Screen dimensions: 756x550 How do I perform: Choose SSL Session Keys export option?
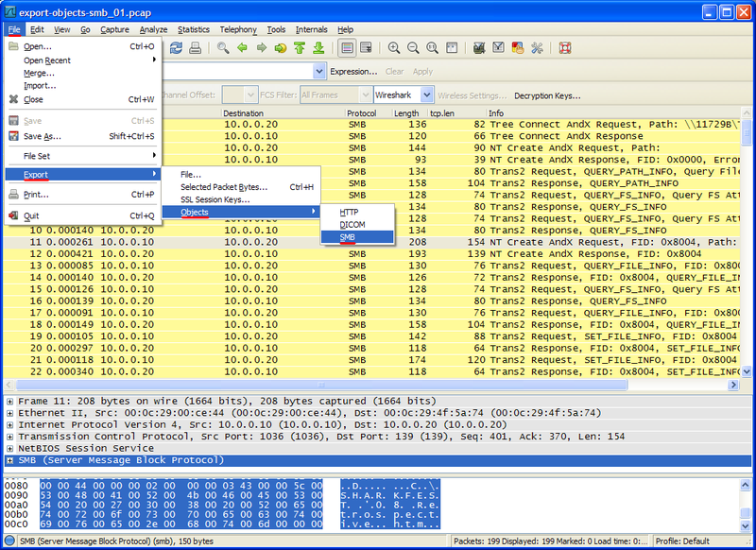point(241,199)
